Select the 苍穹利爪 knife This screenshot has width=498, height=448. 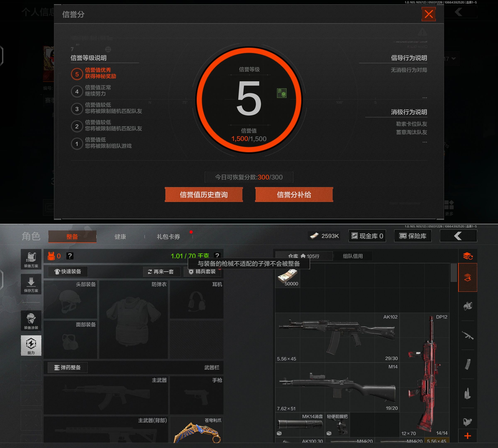[x=197, y=430]
